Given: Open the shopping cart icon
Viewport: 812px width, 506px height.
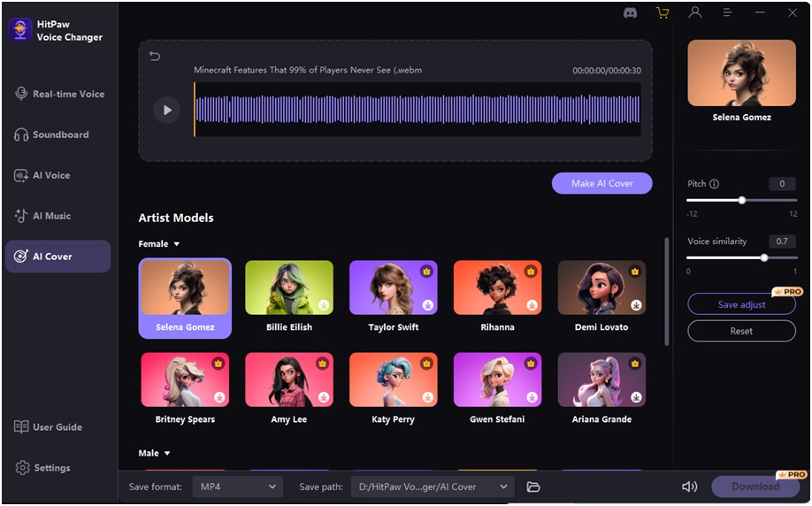Looking at the screenshot, I should click(x=663, y=13).
